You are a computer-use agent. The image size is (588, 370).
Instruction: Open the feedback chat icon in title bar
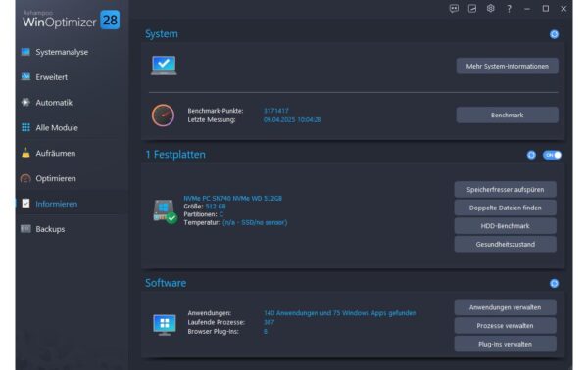(454, 9)
